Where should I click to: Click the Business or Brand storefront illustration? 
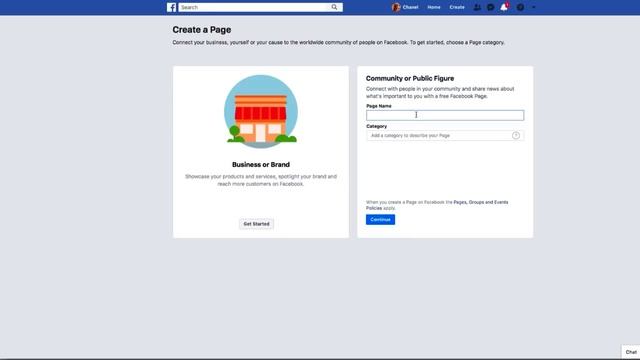tap(261, 111)
